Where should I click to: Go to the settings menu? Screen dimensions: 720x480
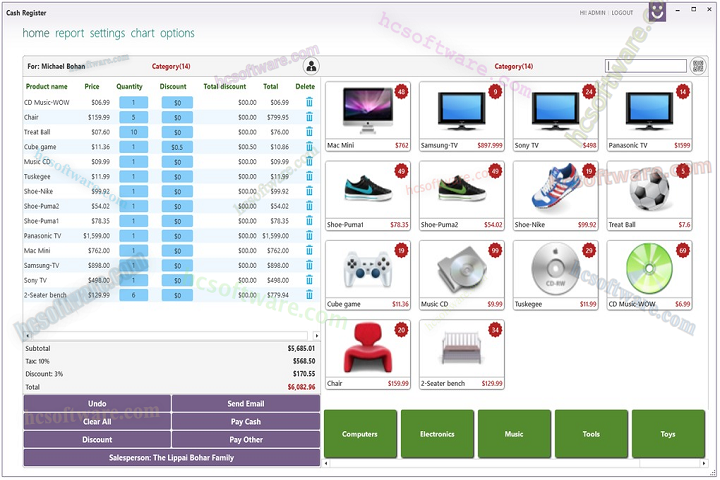(107, 33)
